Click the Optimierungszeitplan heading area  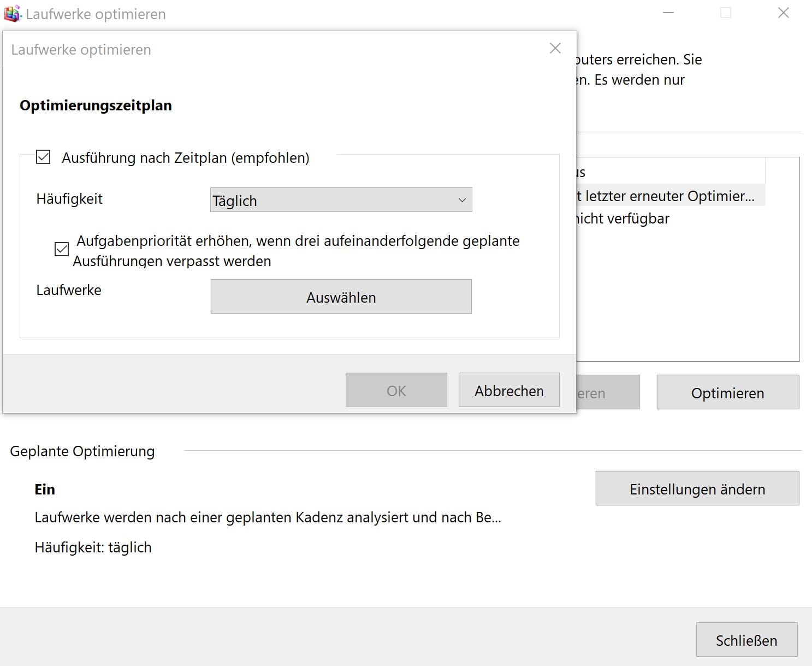coord(96,105)
